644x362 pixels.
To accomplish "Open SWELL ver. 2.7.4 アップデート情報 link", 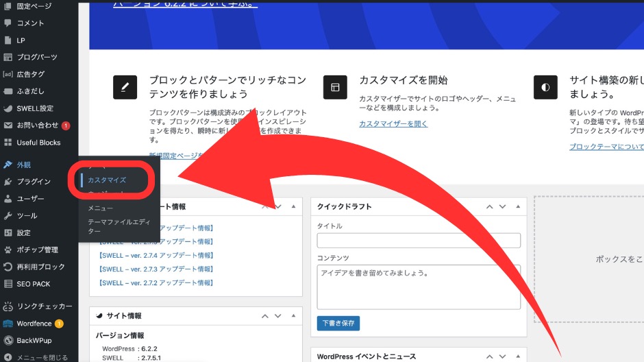I will pos(156,256).
